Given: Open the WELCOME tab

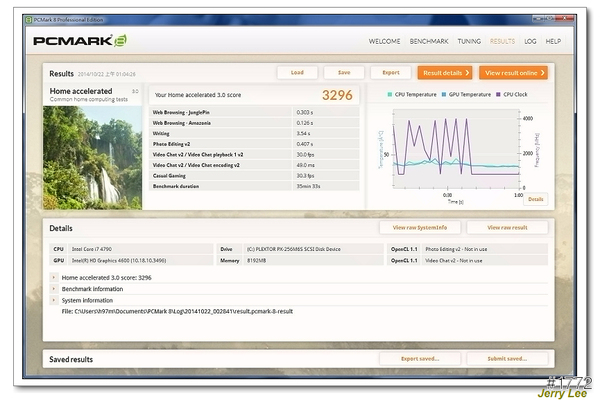Looking at the screenshot, I should pos(385,42).
